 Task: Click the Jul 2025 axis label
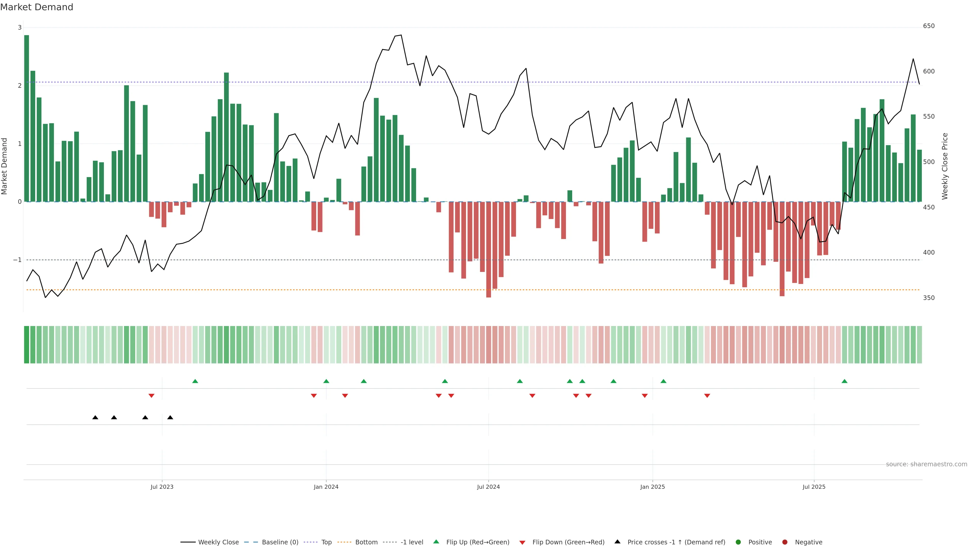click(814, 487)
